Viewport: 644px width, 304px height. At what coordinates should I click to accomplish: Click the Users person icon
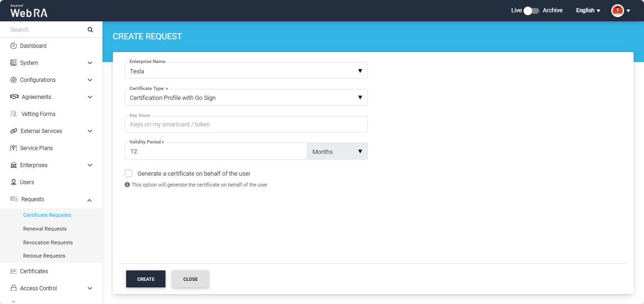pos(13,182)
